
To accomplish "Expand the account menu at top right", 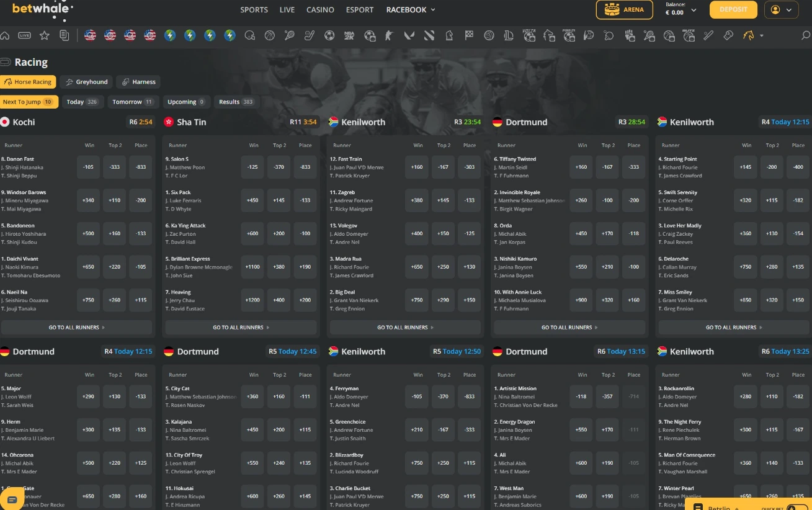I will pyautogui.click(x=781, y=10).
